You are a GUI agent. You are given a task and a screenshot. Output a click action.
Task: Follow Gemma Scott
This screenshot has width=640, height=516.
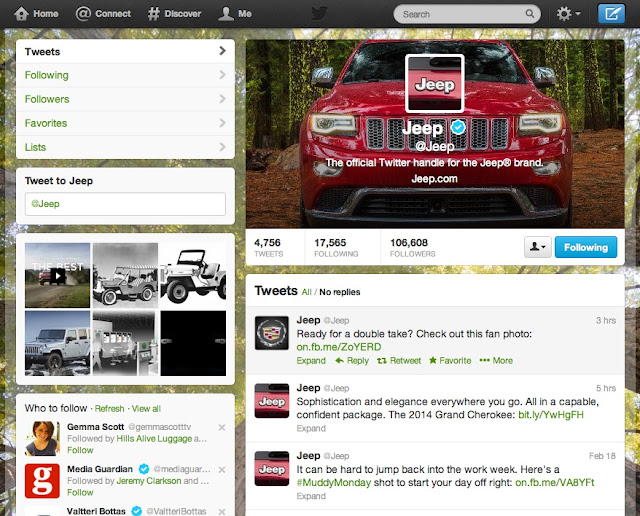[x=80, y=451]
